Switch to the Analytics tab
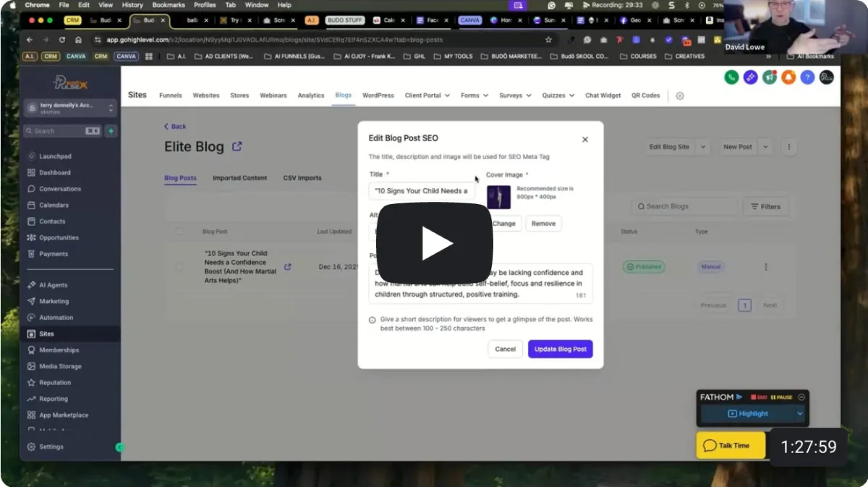This screenshot has height=487, width=868. point(311,96)
